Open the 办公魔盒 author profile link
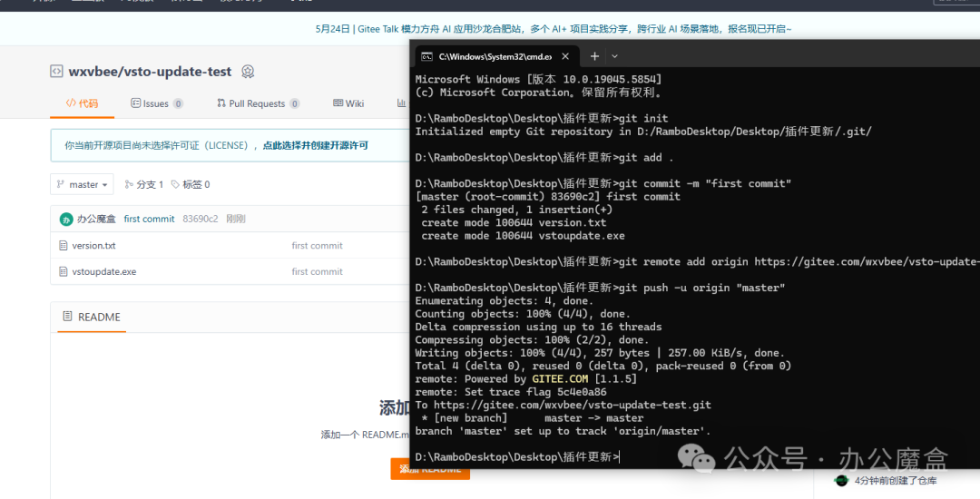Viewport: 980px width, 499px height. (x=96, y=219)
